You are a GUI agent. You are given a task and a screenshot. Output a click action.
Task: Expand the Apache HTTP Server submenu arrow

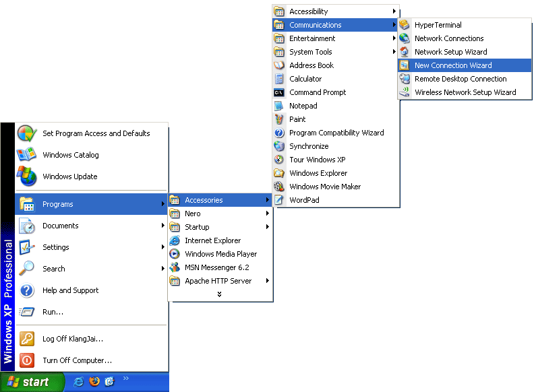click(267, 281)
